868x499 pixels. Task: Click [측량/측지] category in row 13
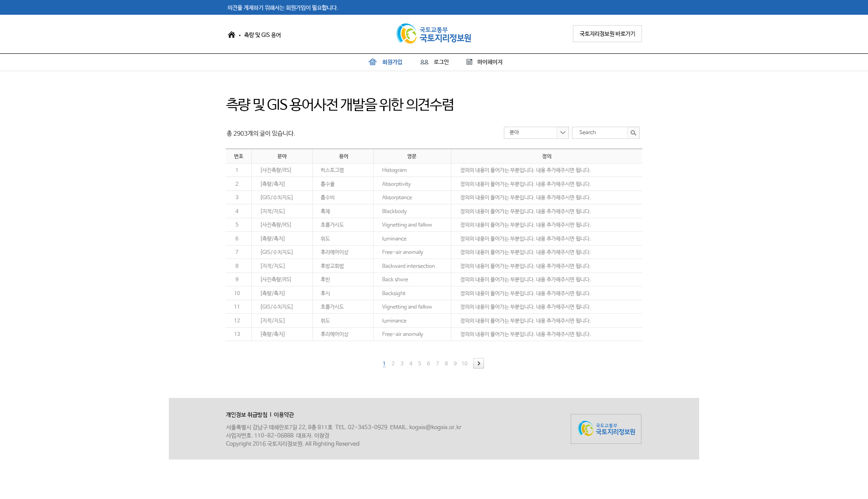[x=273, y=334]
